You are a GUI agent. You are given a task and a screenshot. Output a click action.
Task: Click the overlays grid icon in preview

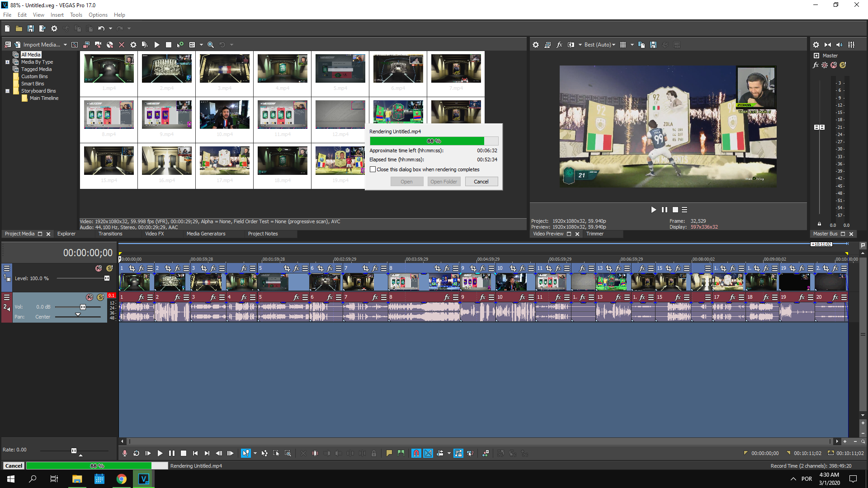(x=623, y=45)
